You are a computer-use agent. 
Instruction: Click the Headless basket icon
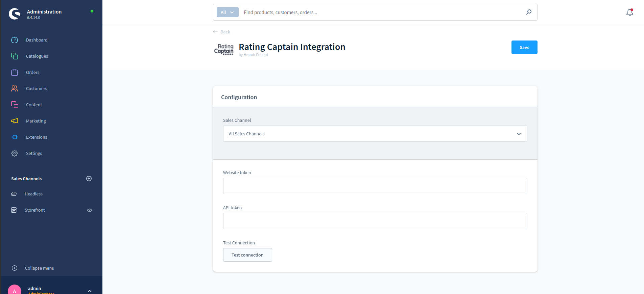tap(14, 194)
